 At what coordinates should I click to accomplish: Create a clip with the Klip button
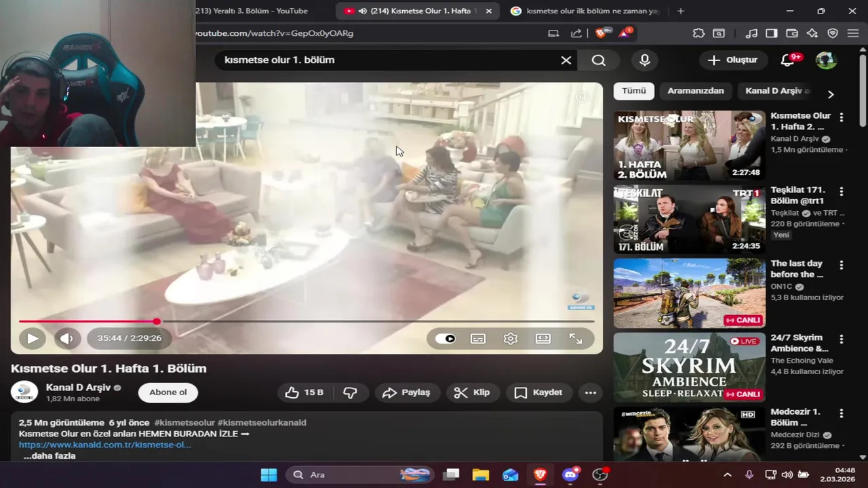pos(472,392)
